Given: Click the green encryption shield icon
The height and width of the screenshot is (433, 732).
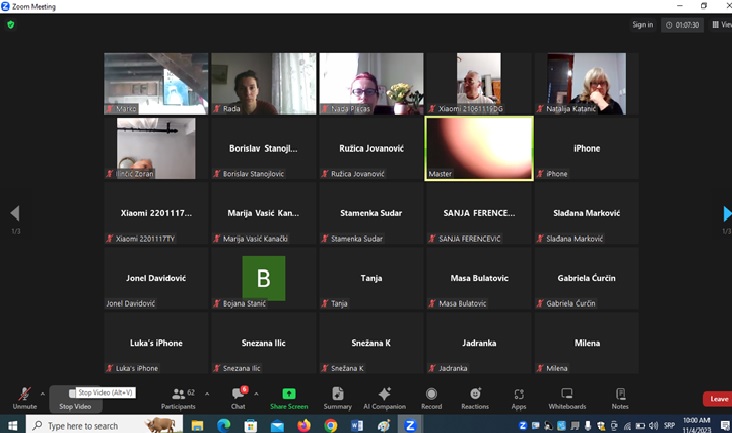Looking at the screenshot, I should pos(11,25).
